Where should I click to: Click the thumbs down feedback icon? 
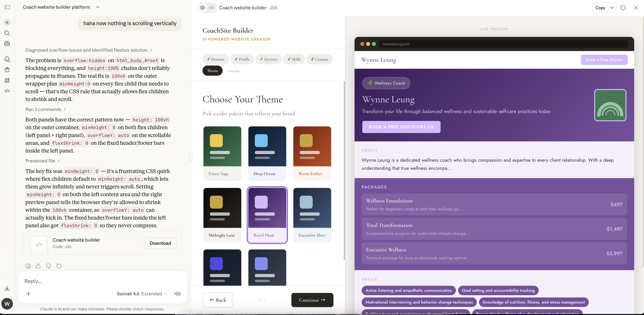48,266
